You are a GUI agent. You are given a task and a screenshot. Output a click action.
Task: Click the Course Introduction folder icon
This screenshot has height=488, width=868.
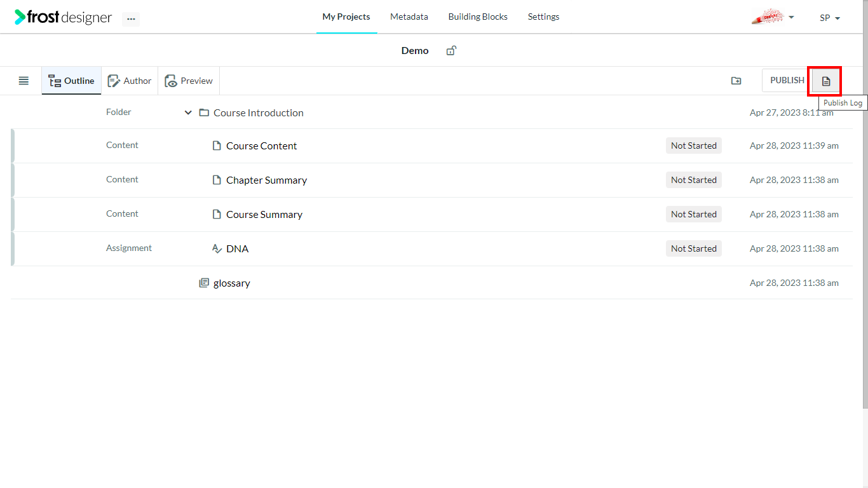[x=204, y=112]
